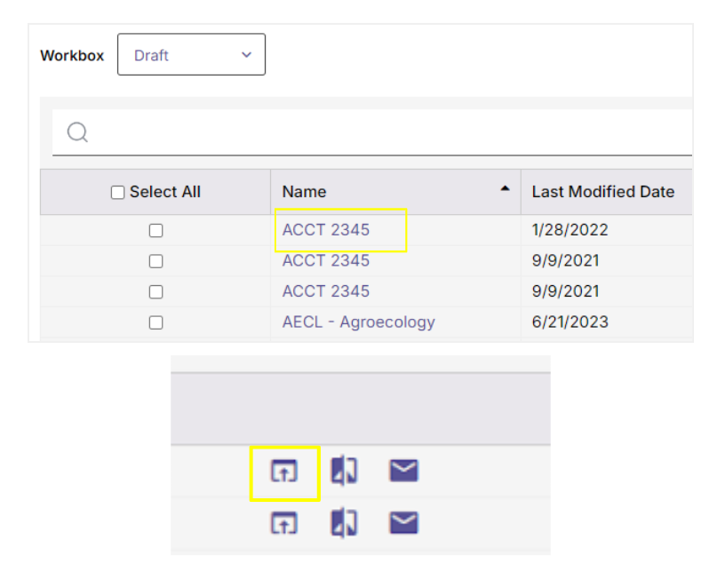
Task: Click the sort arrow in the Name column
Action: [x=505, y=189]
